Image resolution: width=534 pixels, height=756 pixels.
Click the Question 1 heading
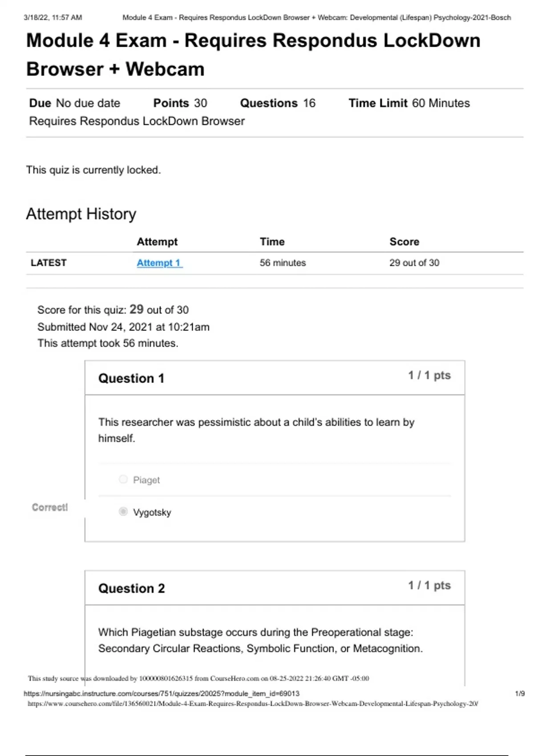tap(131, 378)
